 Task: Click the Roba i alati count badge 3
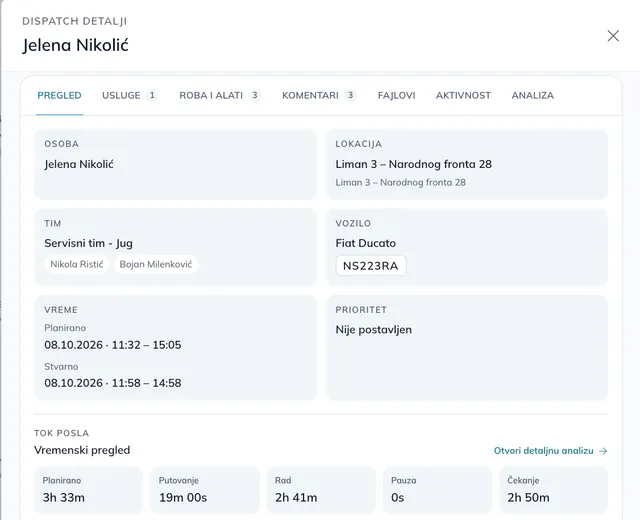coord(255,96)
